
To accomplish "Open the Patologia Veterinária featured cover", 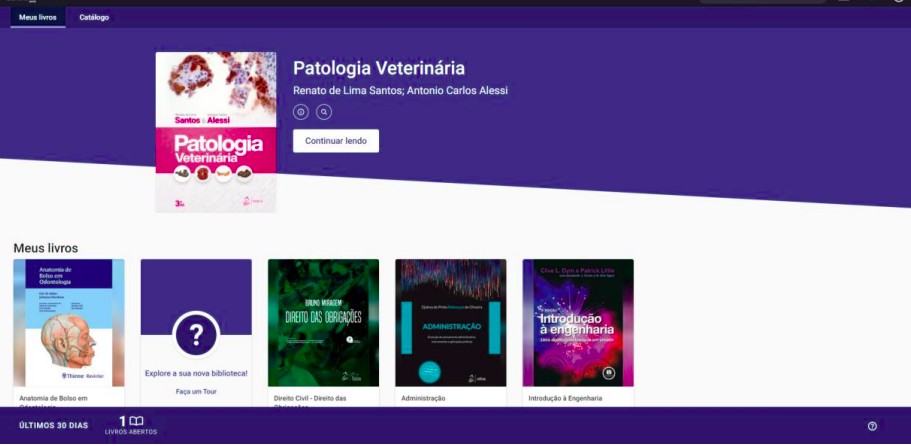I will tap(216, 132).
